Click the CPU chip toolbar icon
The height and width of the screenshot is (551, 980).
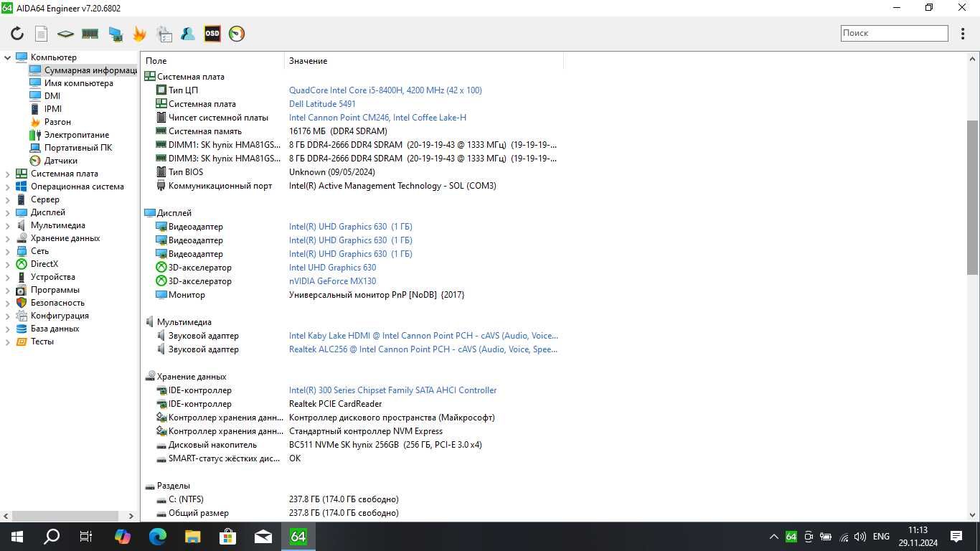(x=65, y=34)
